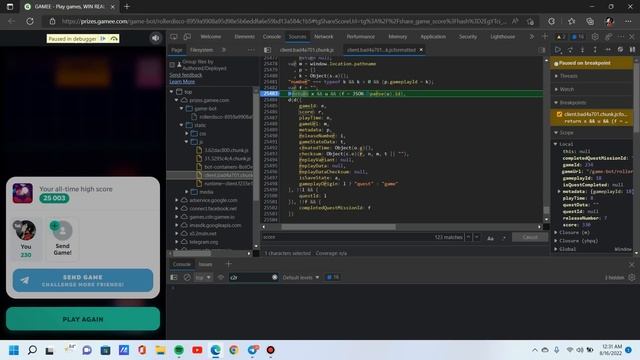640x360 pixels.
Task: Select the Filesystem navigator tab
Action: 201,50
